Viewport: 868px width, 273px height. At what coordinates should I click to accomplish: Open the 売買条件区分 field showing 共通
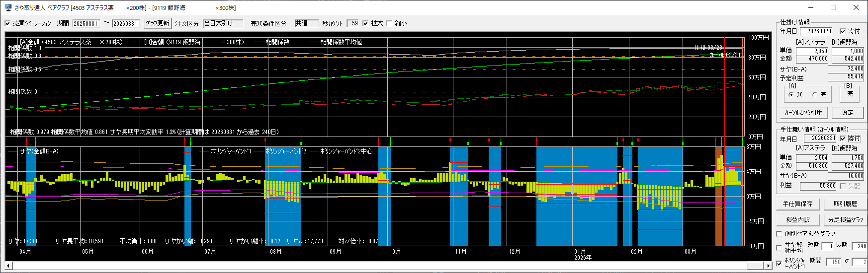[306, 23]
